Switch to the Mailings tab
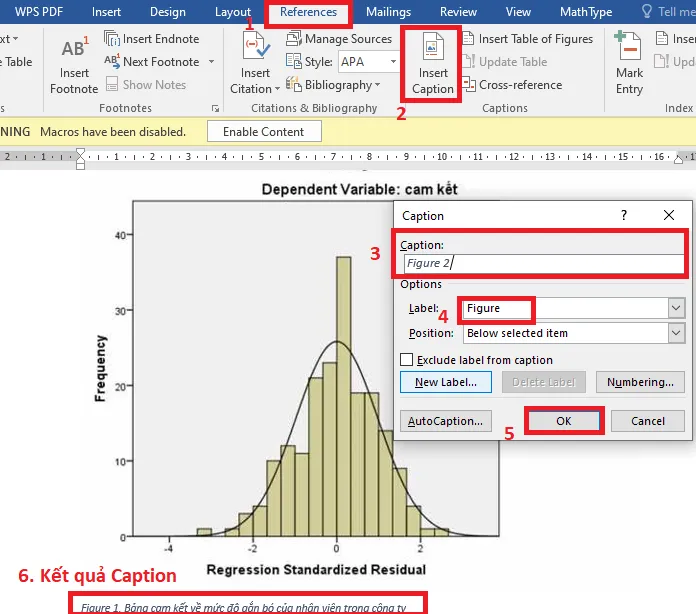 pos(388,12)
